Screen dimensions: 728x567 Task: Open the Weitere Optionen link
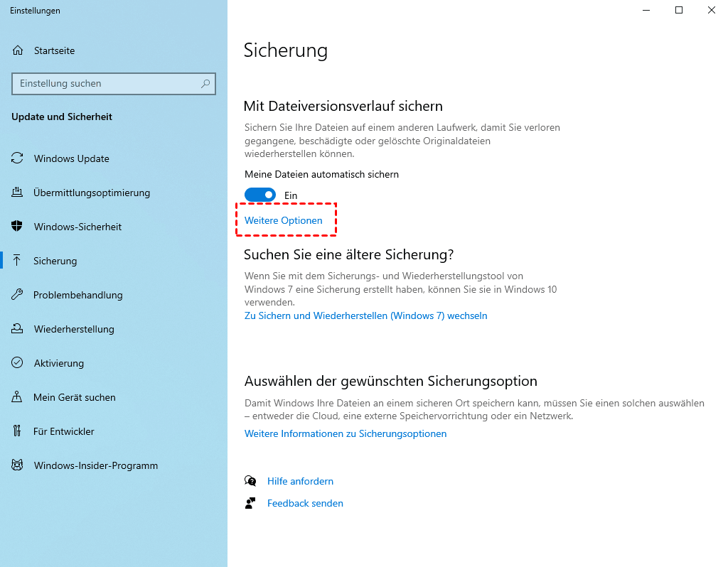pyautogui.click(x=284, y=220)
